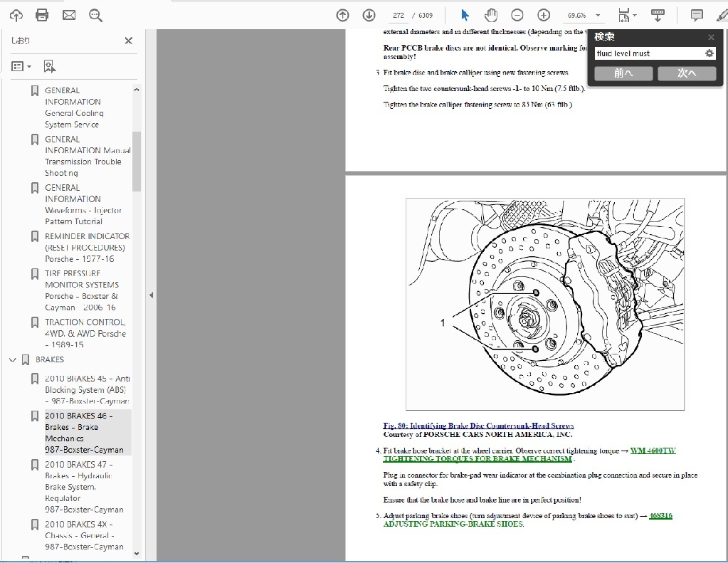The width and height of the screenshot is (728, 563).
Task: Open 2010 BRAKES 45 Anti Blocking System bookmark
Action: coord(88,390)
